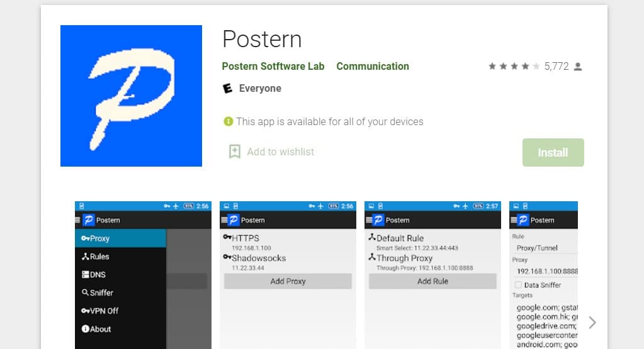Click the reviewer person icon
The height and width of the screenshot is (349, 644).
coord(578,67)
